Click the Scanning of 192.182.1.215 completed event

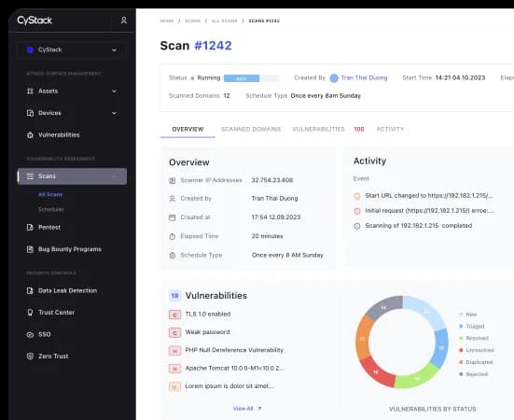419,226
